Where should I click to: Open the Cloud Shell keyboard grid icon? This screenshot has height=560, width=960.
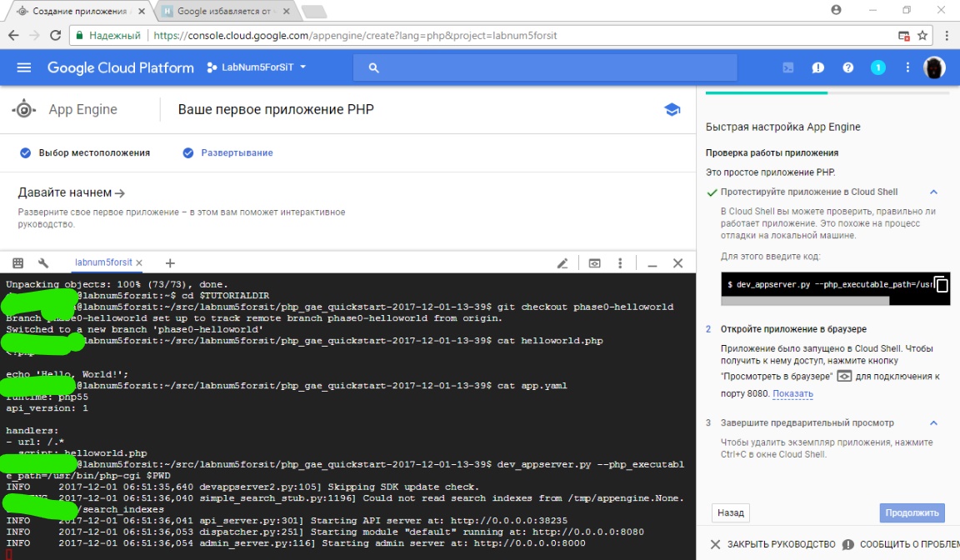[17, 262]
